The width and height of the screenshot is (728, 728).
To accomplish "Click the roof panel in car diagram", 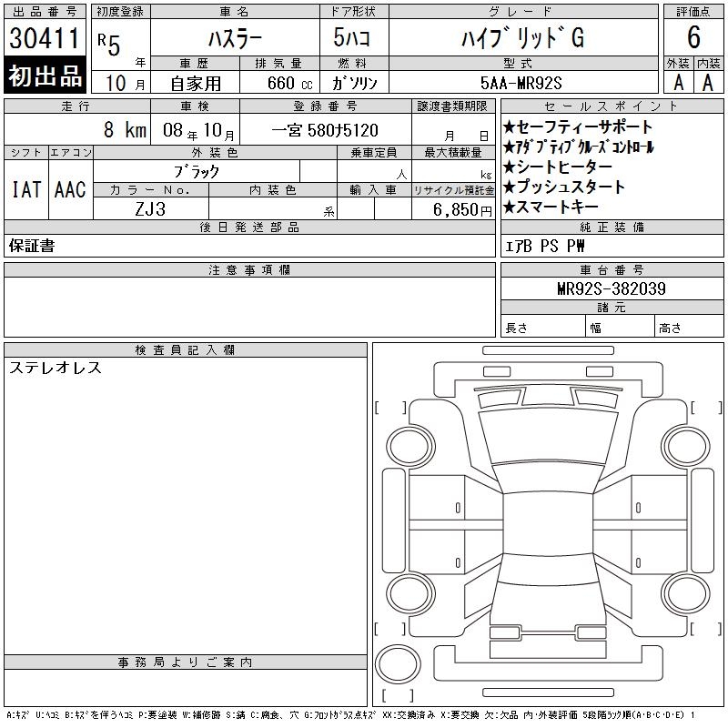I will [548, 524].
